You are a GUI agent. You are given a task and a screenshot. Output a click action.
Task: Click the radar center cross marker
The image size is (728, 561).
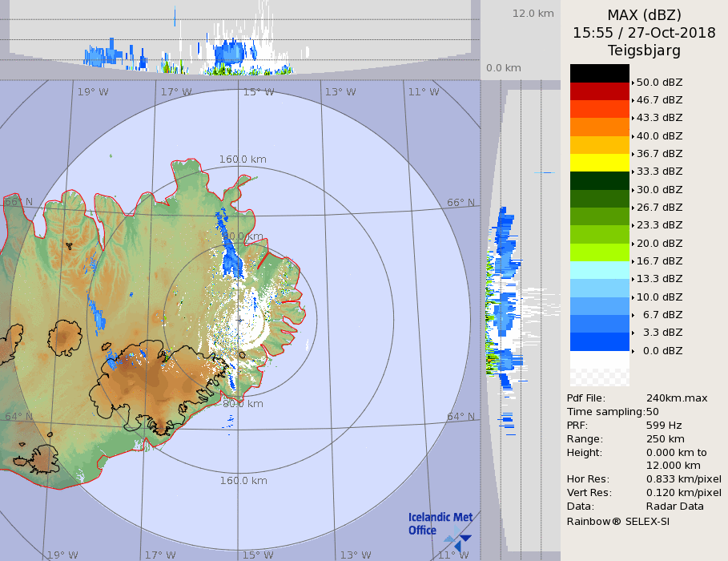239,320
